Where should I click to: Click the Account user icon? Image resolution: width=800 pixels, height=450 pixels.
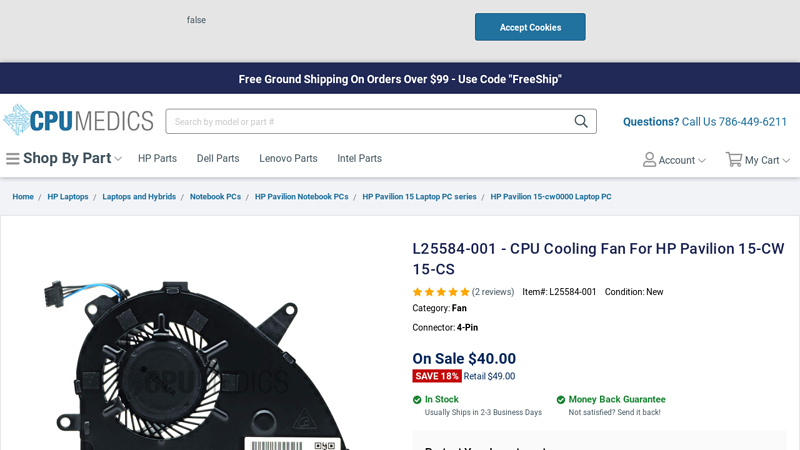649,160
